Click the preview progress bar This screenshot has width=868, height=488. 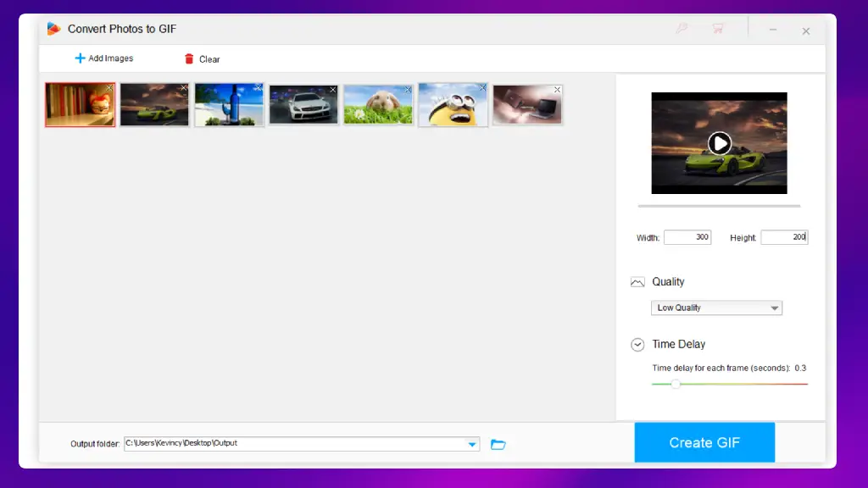(719, 206)
